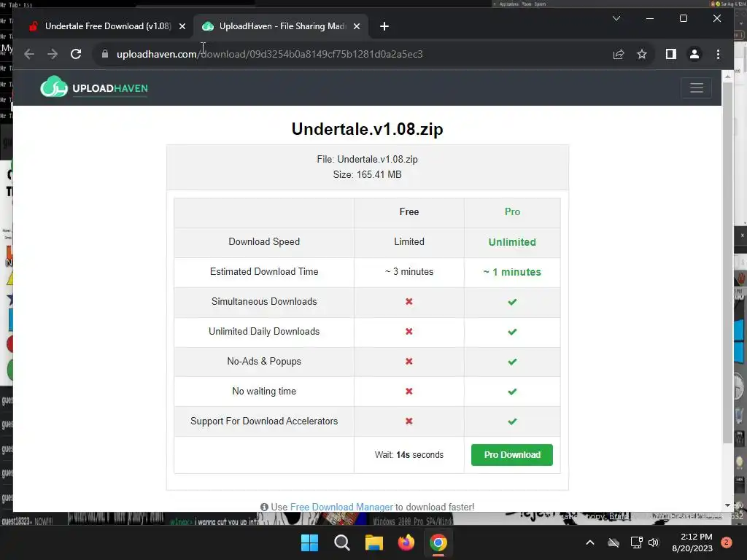The width and height of the screenshot is (747, 560).
Task: Click the Undertale.v1.08.zip page heading
Action: [368, 129]
